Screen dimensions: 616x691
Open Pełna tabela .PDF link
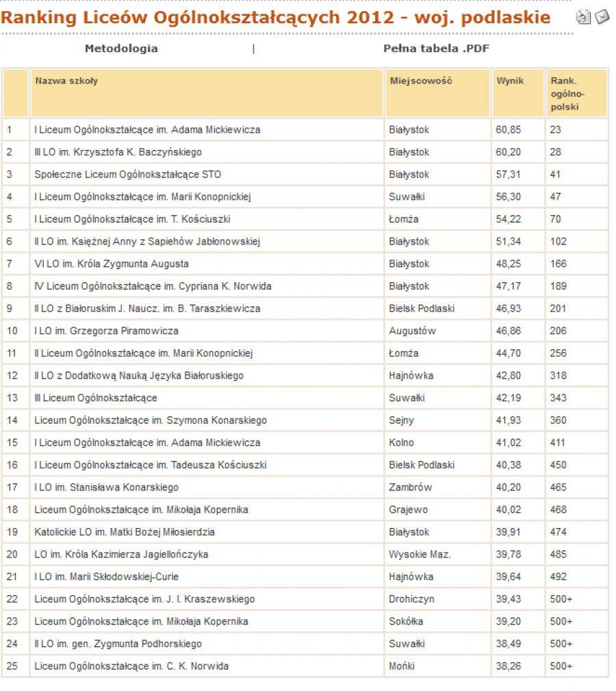coord(436,49)
